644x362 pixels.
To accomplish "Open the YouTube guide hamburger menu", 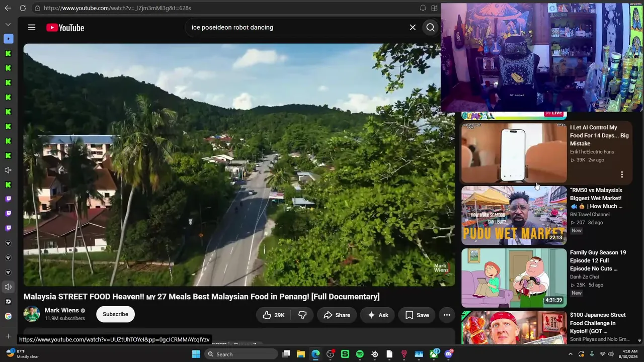I will click(32, 28).
